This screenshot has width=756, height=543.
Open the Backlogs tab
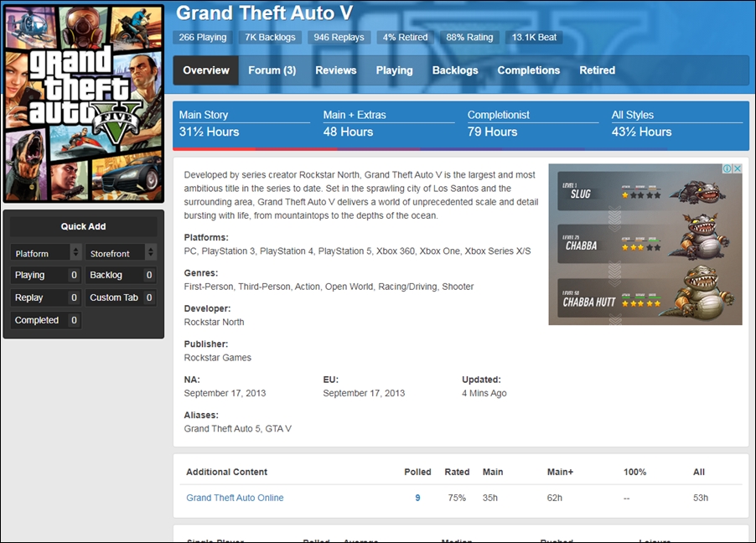pyautogui.click(x=455, y=70)
